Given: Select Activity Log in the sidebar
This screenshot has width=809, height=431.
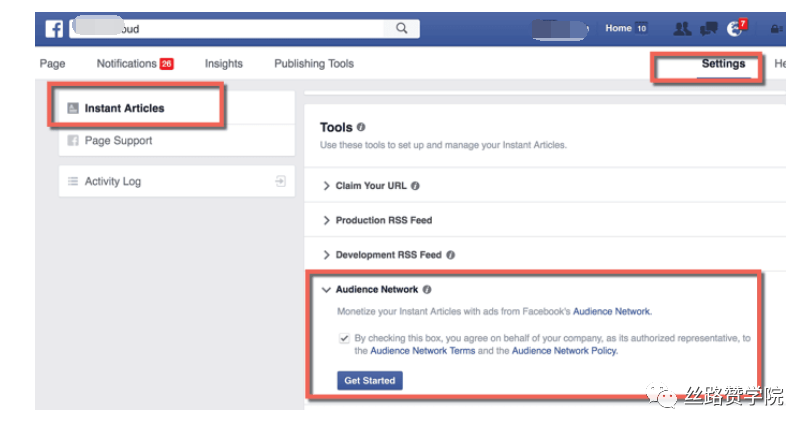Looking at the screenshot, I should pyautogui.click(x=176, y=181).
